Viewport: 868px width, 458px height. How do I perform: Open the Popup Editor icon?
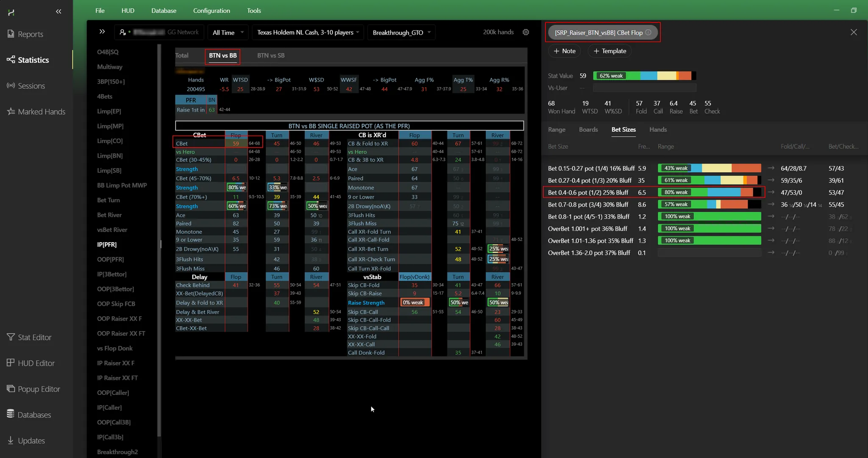(11, 389)
